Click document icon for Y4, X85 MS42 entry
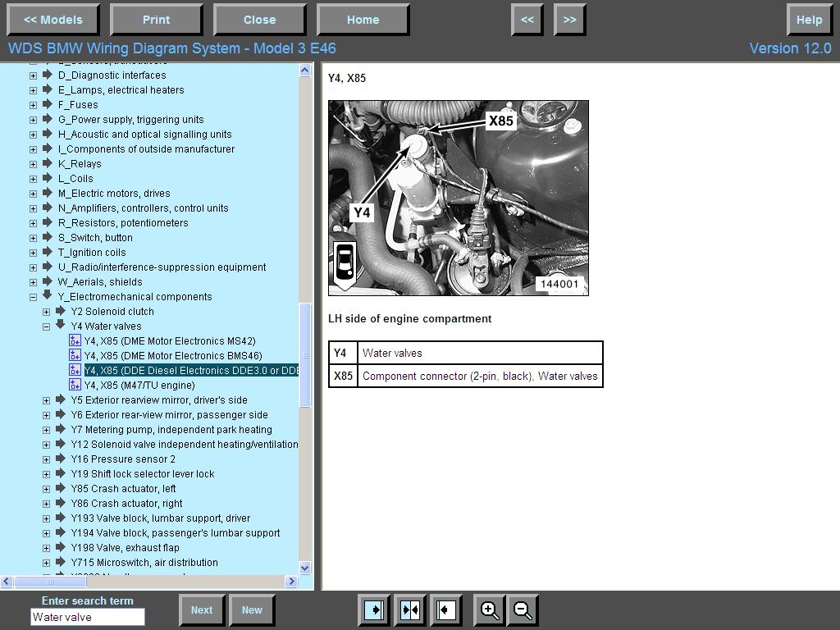840x630 pixels. (x=75, y=341)
